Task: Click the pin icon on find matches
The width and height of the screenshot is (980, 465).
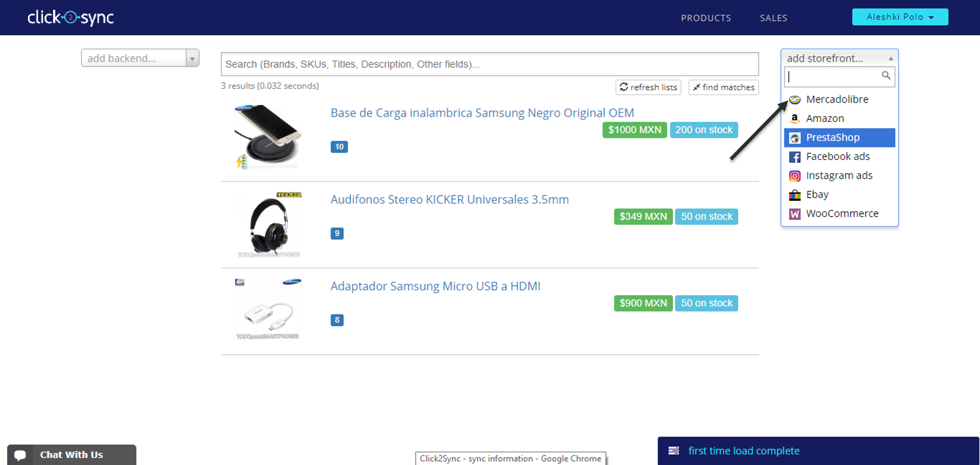Action: pos(696,88)
